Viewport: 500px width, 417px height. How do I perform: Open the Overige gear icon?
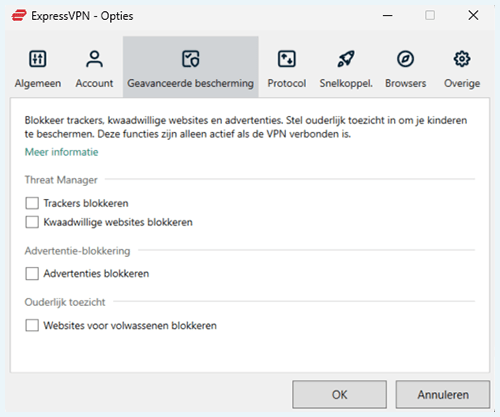click(x=462, y=59)
